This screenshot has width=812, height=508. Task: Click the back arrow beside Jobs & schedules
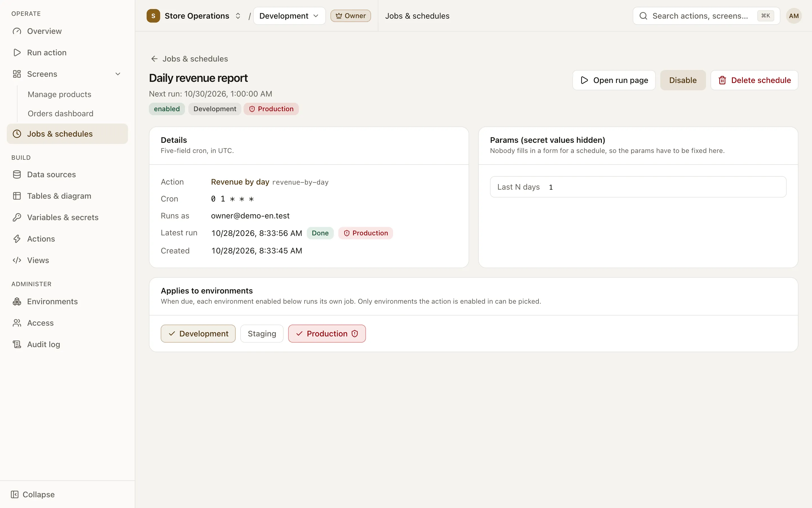154,59
